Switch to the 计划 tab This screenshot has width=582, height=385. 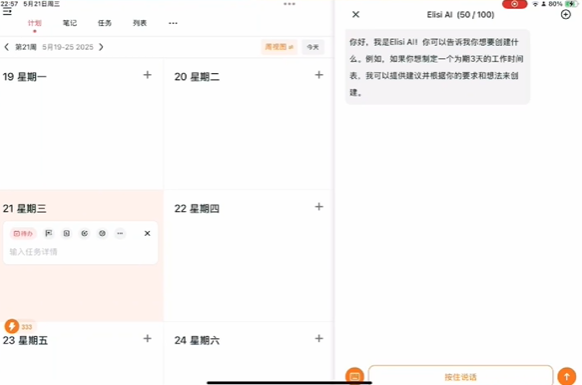tap(35, 23)
